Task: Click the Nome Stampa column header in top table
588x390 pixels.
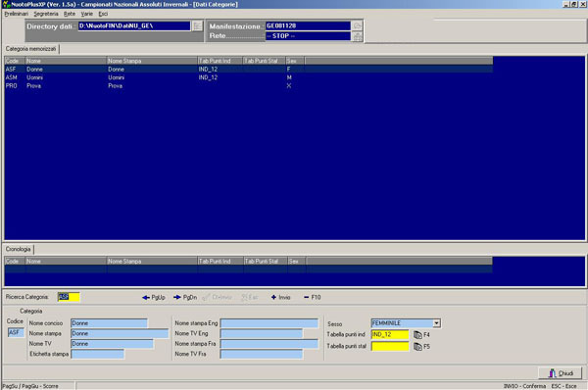Action: [152, 61]
